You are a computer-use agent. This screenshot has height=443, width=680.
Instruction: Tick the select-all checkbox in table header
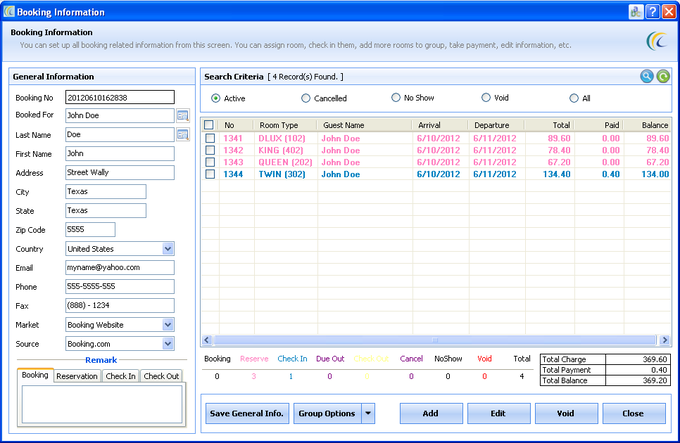tap(209, 125)
